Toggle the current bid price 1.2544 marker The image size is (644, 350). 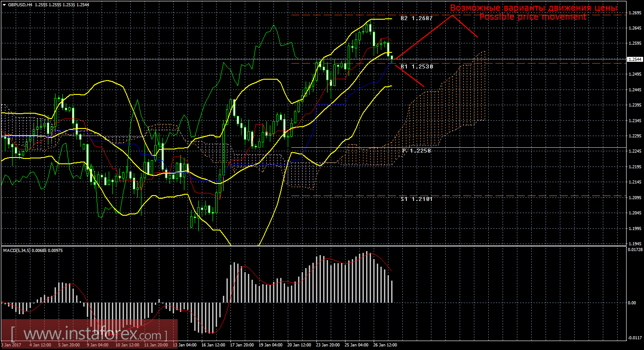pos(635,59)
